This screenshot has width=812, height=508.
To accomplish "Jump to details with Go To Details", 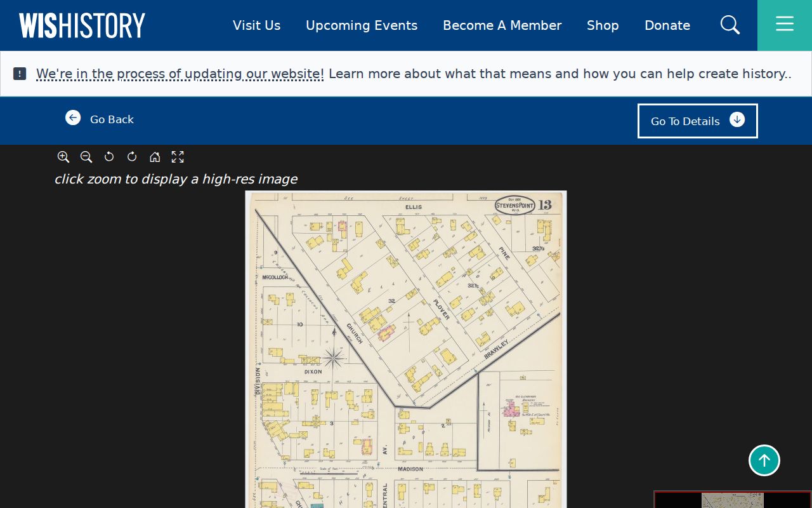I will [697, 121].
